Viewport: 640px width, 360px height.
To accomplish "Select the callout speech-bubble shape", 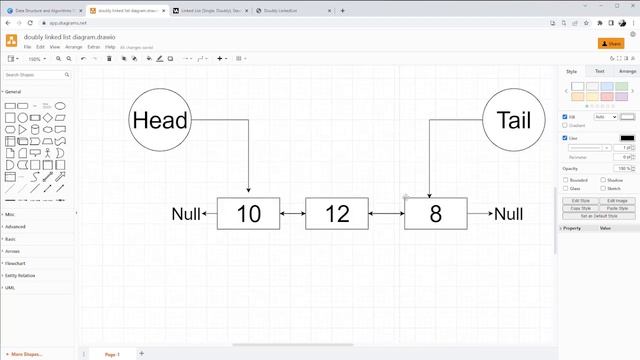I will [35, 153].
